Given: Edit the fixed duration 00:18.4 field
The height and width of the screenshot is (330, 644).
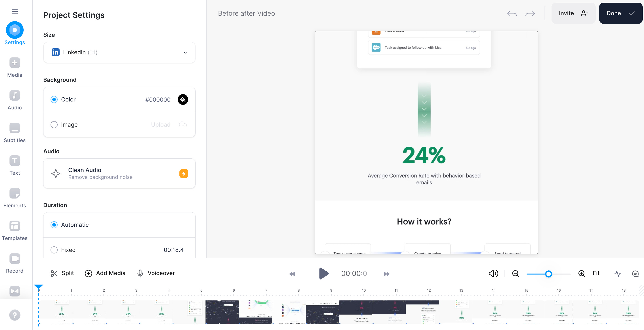Looking at the screenshot, I should (173, 250).
